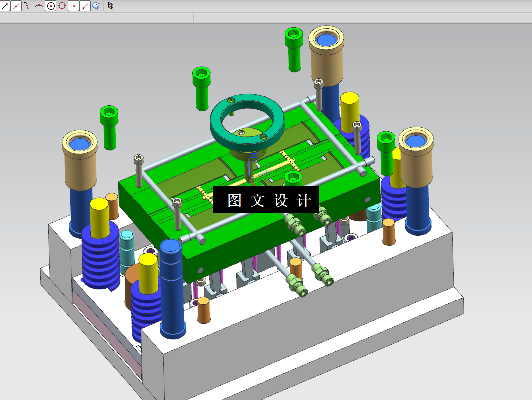Enable the Bounded Grid Point snap icon
This screenshot has width=532, height=400.
click(110, 6)
